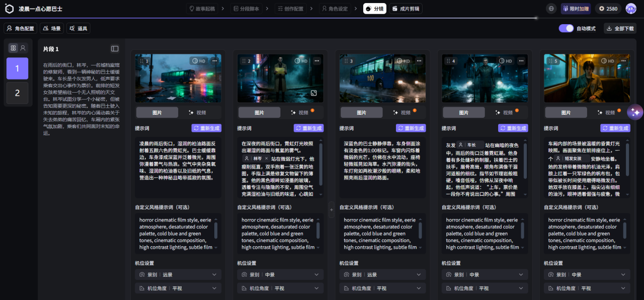Select segment 2 in the left sidebar

pyautogui.click(x=17, y=92)
